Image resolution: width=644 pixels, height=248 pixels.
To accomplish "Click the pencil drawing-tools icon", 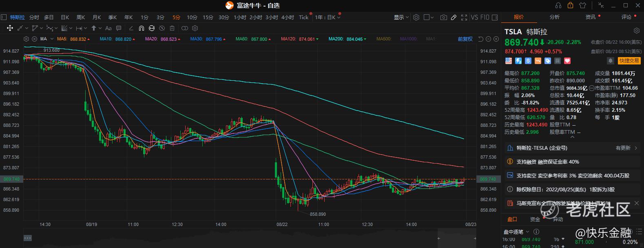I will [454, 17].
